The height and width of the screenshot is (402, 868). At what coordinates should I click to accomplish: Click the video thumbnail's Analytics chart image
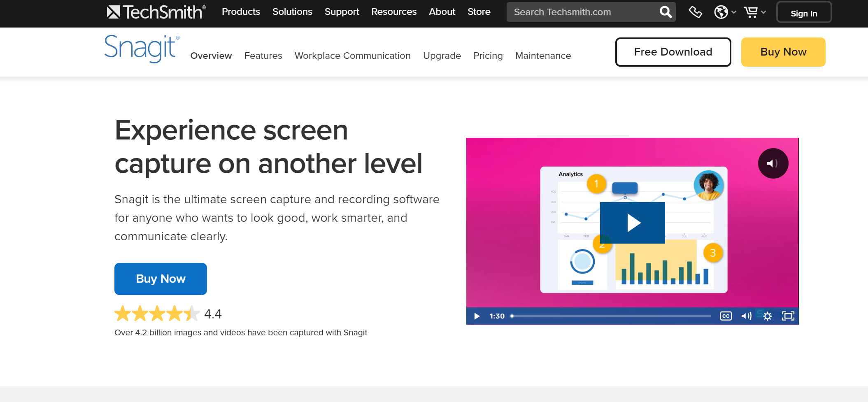click(633, 230)
